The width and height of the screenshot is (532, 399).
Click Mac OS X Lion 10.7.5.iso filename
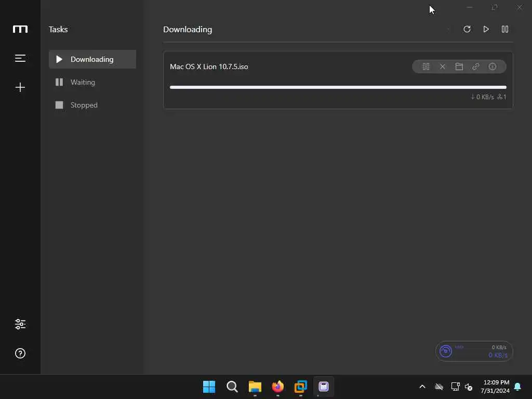pyautogui.click(x=209, y=66)
